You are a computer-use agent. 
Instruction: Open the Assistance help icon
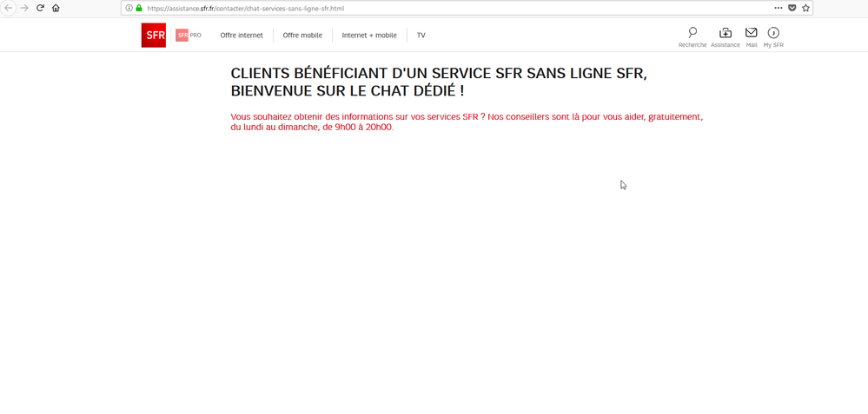pyautogui.click(x=726, y=36)
